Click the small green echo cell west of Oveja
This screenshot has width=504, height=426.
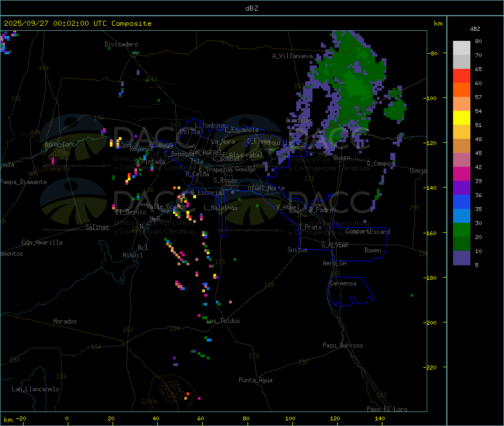click(x=395, y=109)
